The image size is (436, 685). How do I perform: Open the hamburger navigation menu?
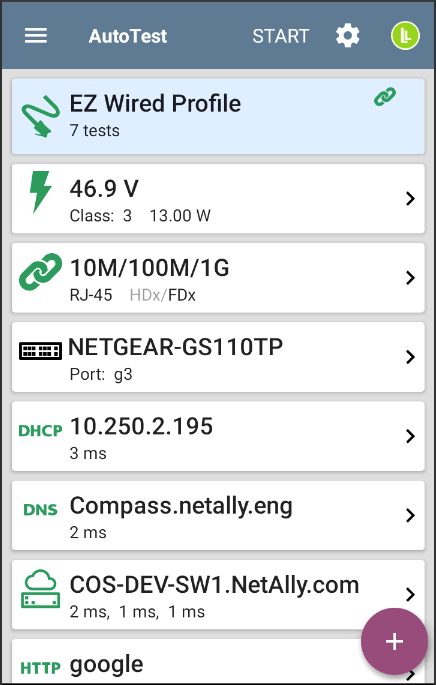35,36
